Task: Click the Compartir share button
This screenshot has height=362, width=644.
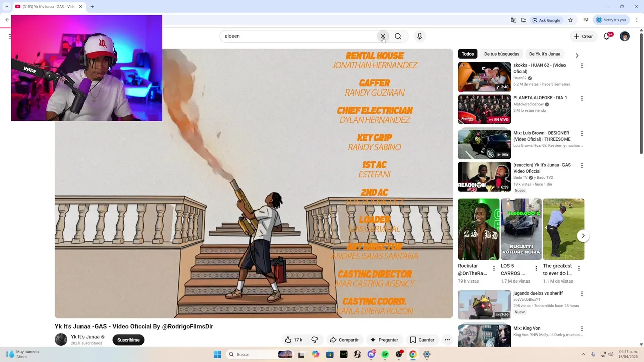Action: point(344,340)
